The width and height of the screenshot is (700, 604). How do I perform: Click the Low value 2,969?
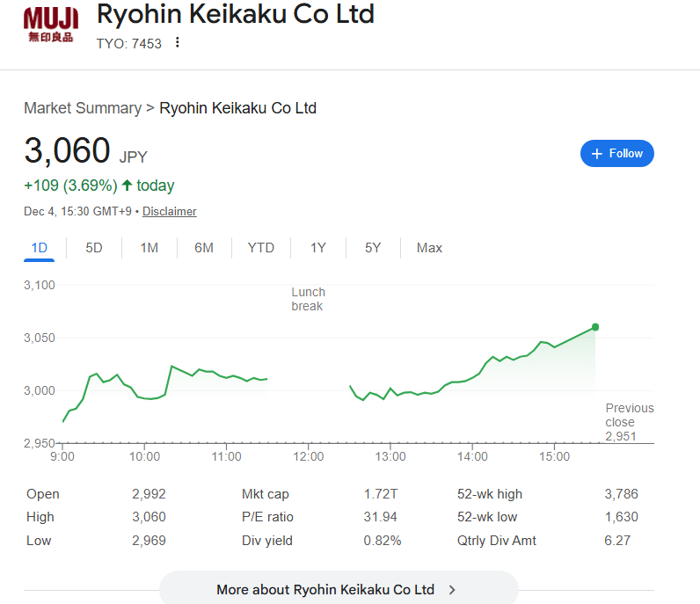click(149, 540)
